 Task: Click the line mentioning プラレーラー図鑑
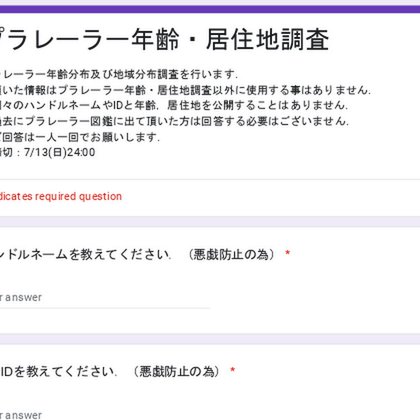[174, 121]
